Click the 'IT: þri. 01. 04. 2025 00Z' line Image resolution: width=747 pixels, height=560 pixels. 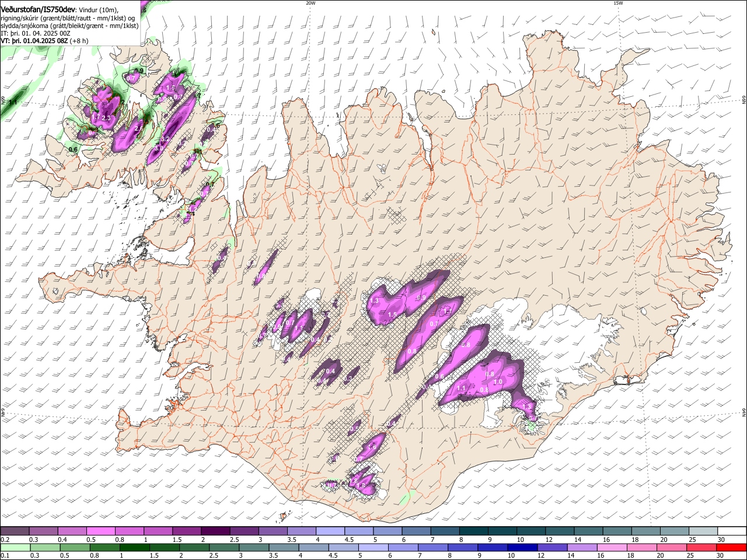(36, 33)
